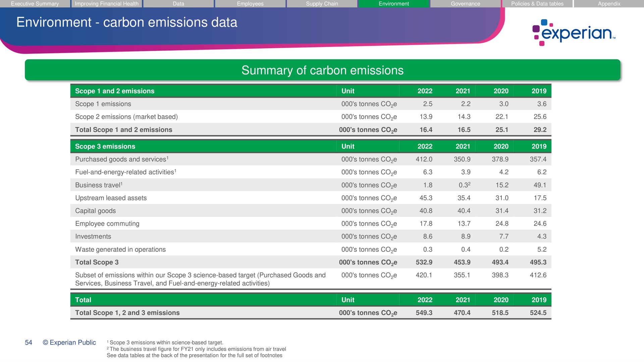This screenshot has height=362, width=644.
Task: Click the Scope 3 emissions header
Action: (105, 146)
